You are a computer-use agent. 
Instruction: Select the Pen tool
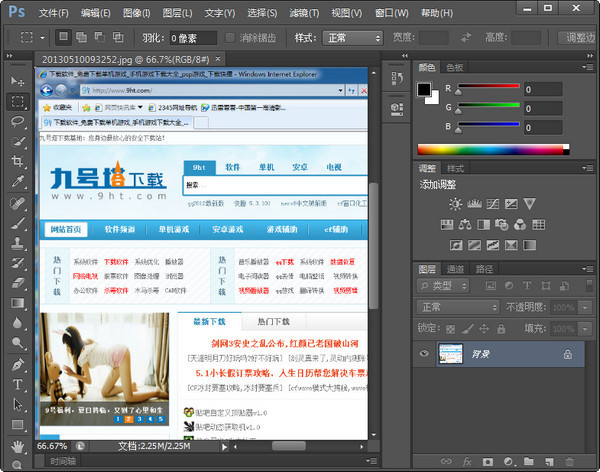pos(17,364)
